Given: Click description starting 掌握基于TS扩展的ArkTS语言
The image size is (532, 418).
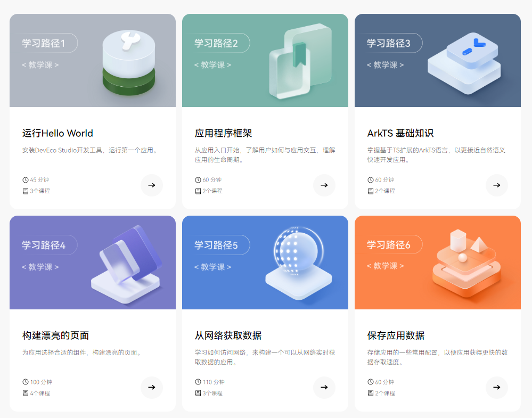Looking at the screenshot, I should coord(436,155).
